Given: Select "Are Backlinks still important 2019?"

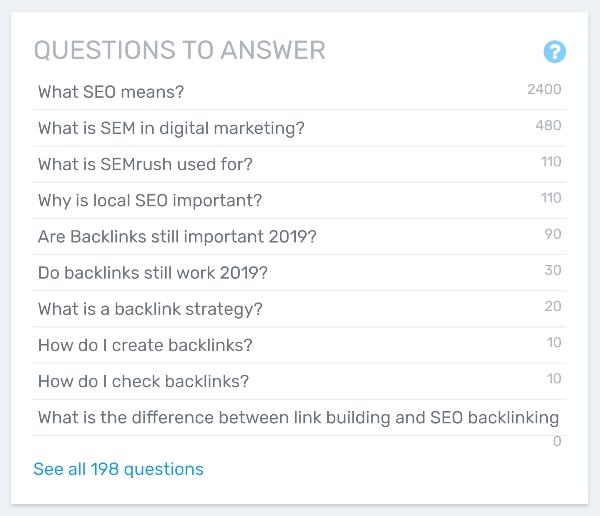Looking at the screenshot, I should (177, 236).
